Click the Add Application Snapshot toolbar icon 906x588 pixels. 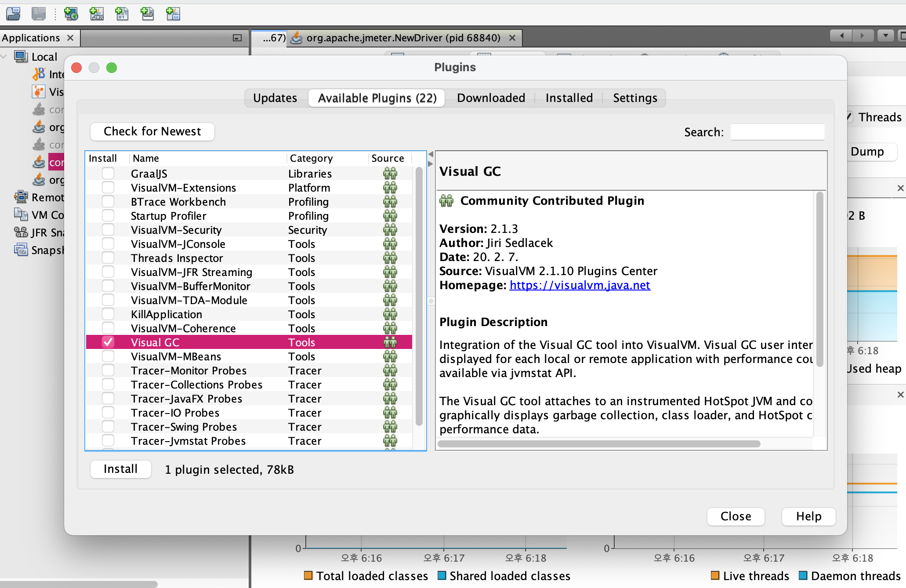click(x=173, y=14)
